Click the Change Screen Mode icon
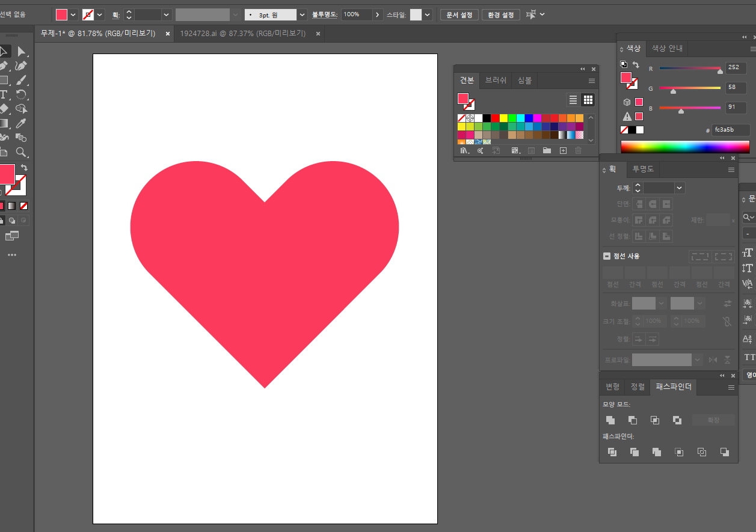The height and width of the screenshot is (532, 756). [12, 236]
